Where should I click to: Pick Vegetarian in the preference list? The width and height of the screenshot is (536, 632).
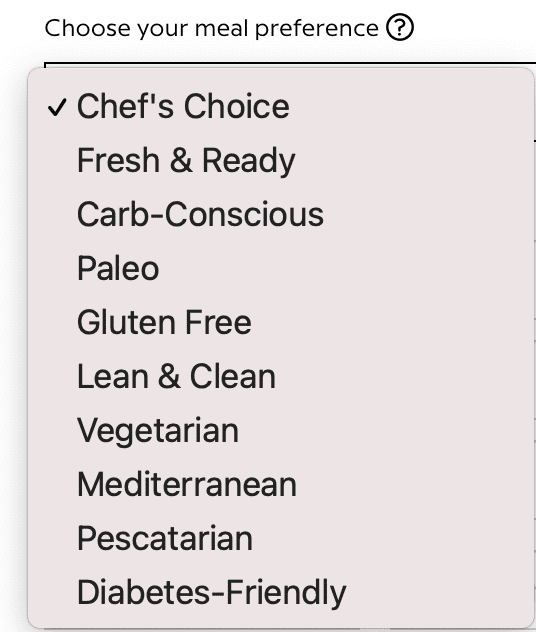click(x=281, y=430)
